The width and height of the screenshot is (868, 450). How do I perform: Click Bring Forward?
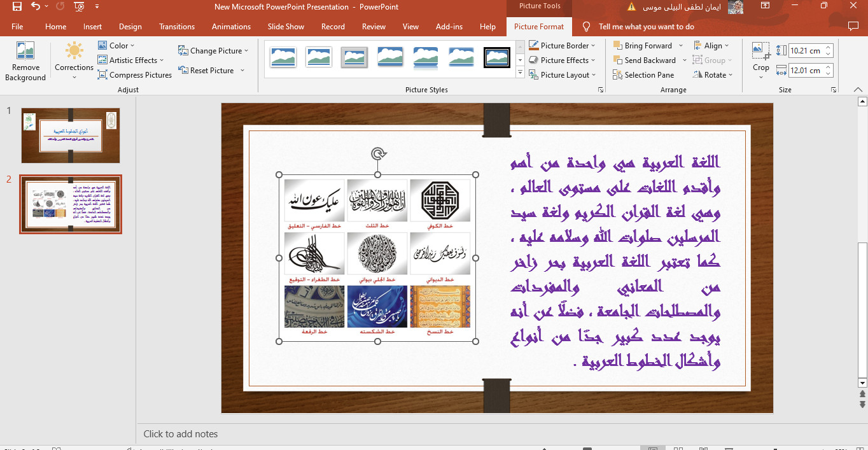643,46
